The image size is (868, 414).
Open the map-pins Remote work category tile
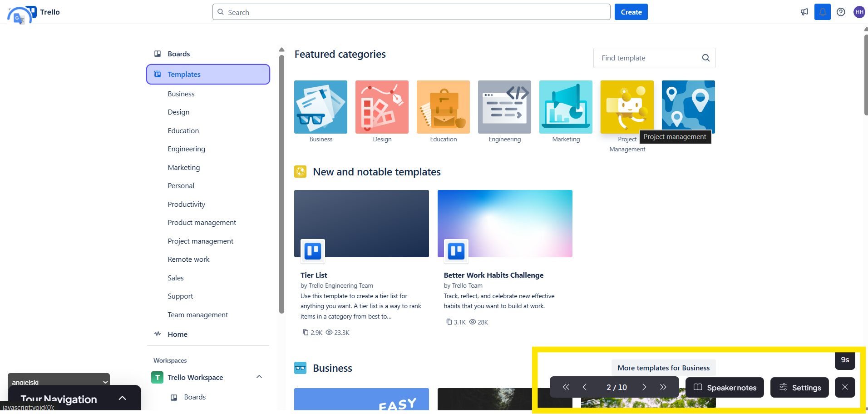(688, 107)
